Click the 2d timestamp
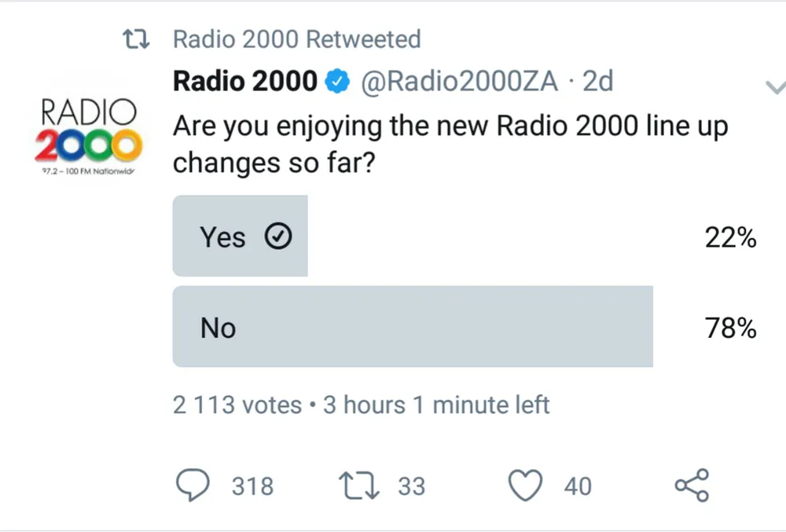Screen dimensions: 786x532 (597, 80)
